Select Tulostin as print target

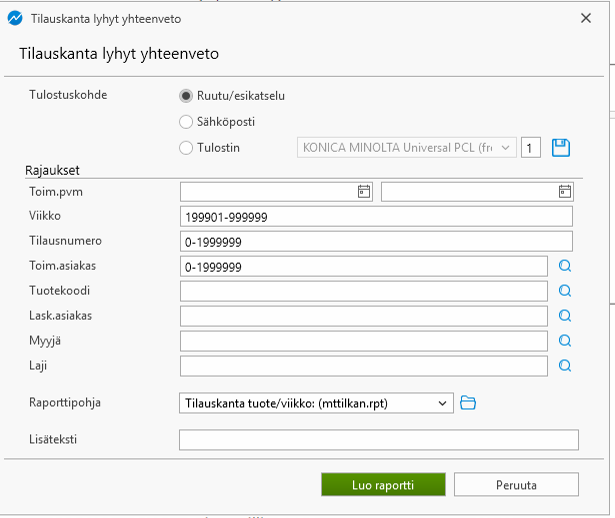(x=186, y=148)
